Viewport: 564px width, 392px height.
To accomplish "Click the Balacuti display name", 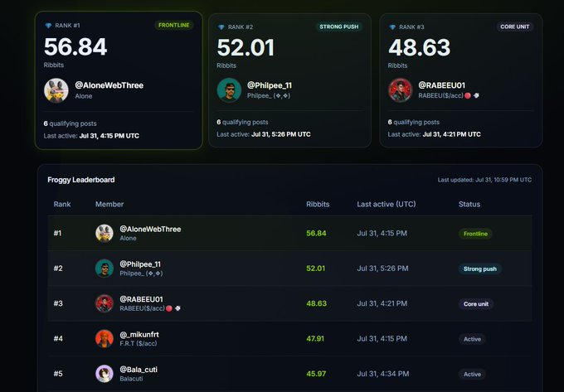I will point(131,379).
